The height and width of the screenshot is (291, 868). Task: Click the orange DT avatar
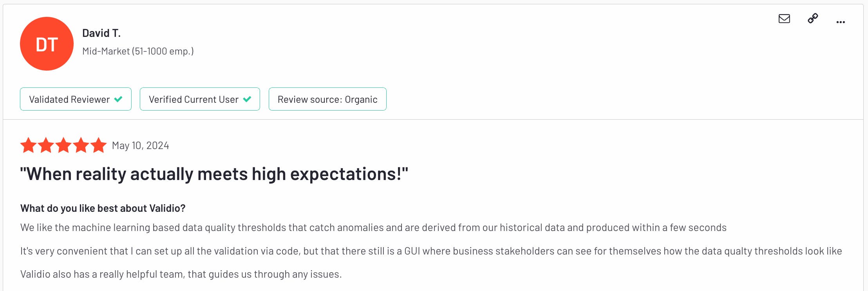(47, 44)
